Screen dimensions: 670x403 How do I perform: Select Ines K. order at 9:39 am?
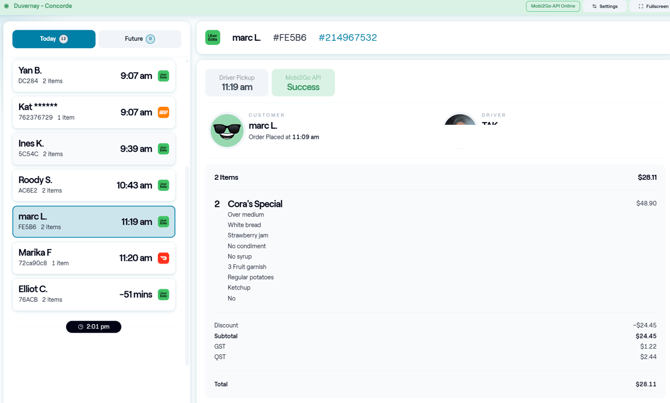pyautogui.click(x=94, y=149)
